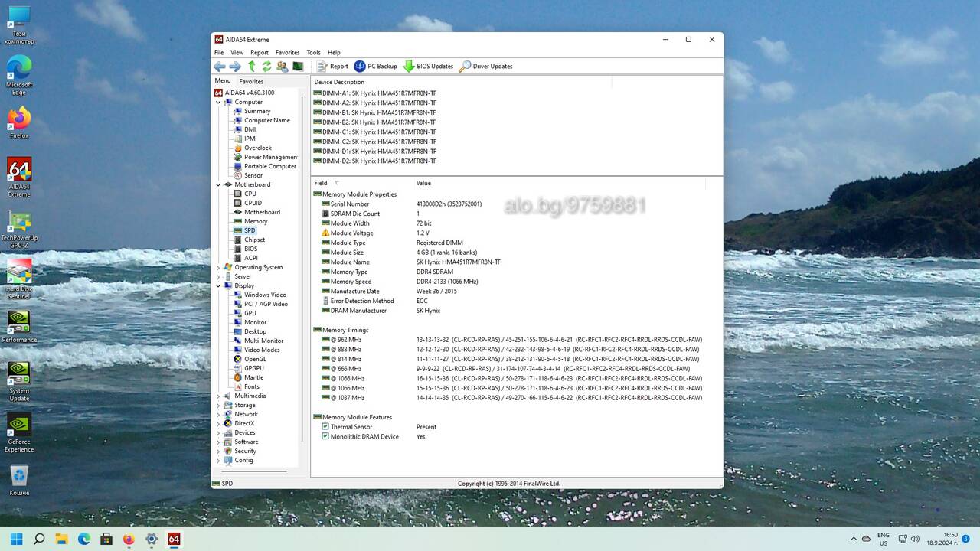Open the Summary page in the tree
Viewport: 980px width, 551px height.
[256, 111]
